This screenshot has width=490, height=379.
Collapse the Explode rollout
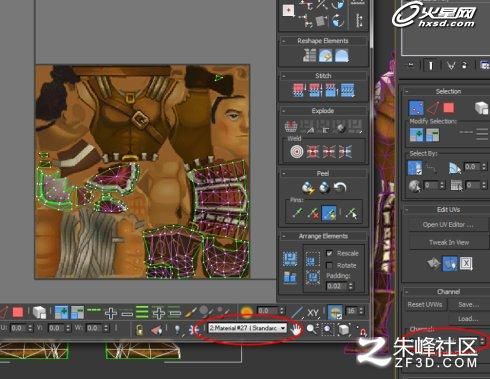284,111
